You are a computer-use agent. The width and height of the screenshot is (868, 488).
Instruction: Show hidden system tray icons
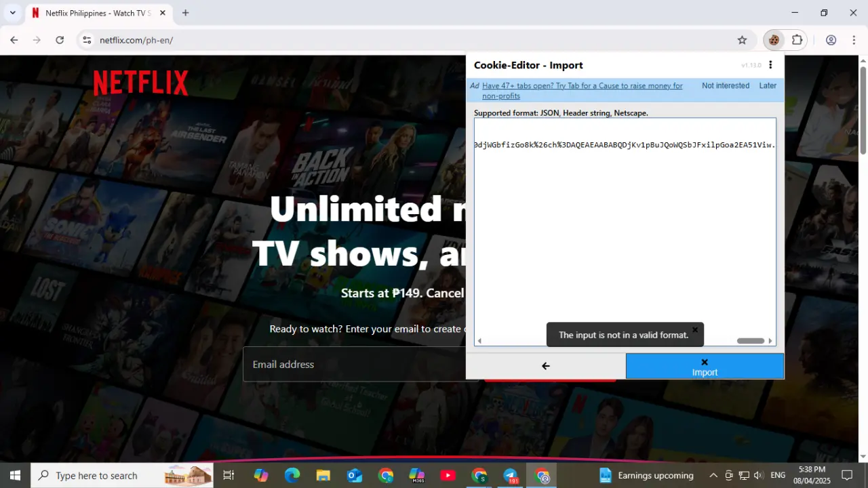(x=713, y=475)
